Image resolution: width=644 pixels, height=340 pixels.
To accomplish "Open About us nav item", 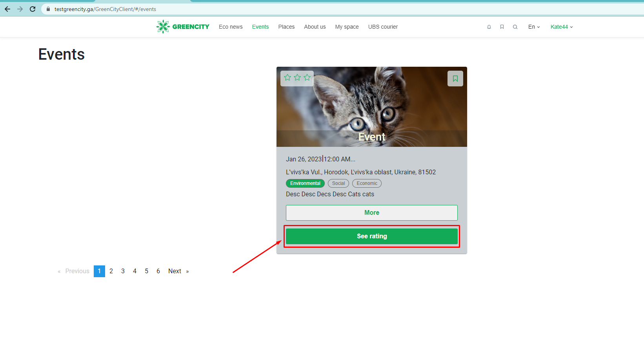I will (x=315, y=27).
